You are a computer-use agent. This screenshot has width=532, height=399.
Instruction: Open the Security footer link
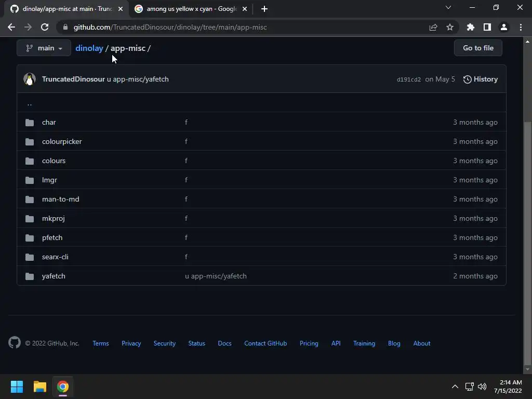pyautogui.click(x=165, y=343)
